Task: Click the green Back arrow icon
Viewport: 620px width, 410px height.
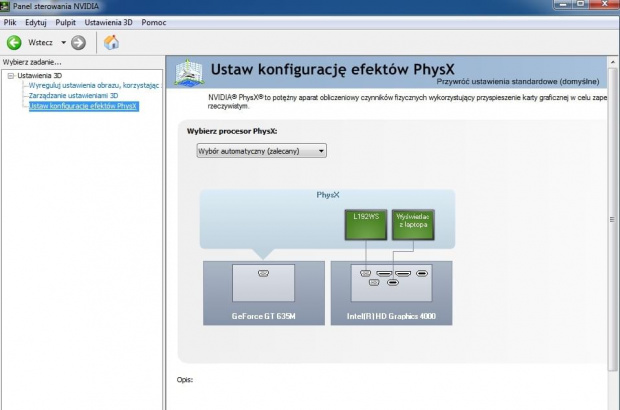Action: pos(14,42)
